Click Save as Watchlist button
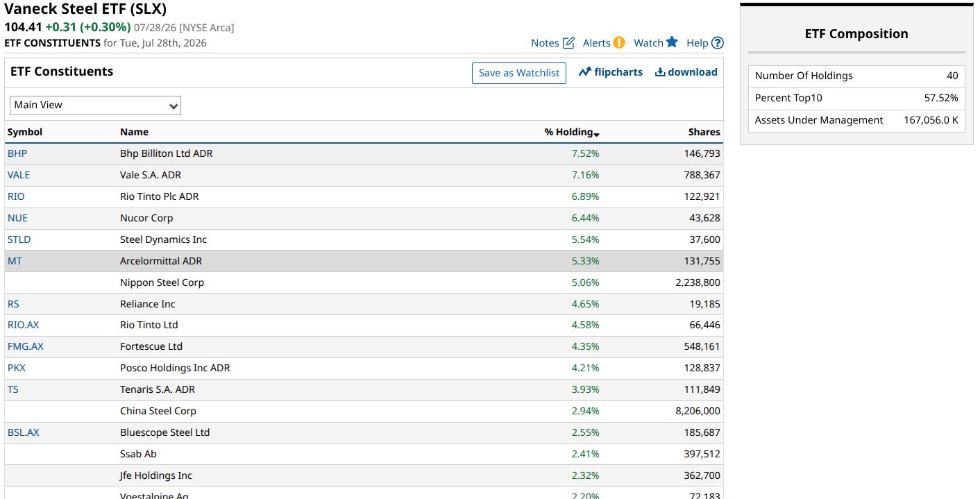Viewport: 980px width, 499px height. click(x=519, y=73)
